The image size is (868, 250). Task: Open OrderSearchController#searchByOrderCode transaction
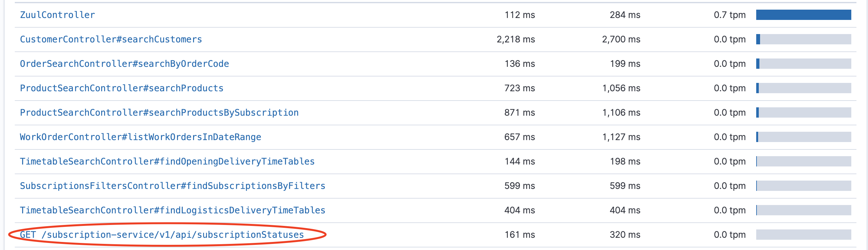[124, 64]
